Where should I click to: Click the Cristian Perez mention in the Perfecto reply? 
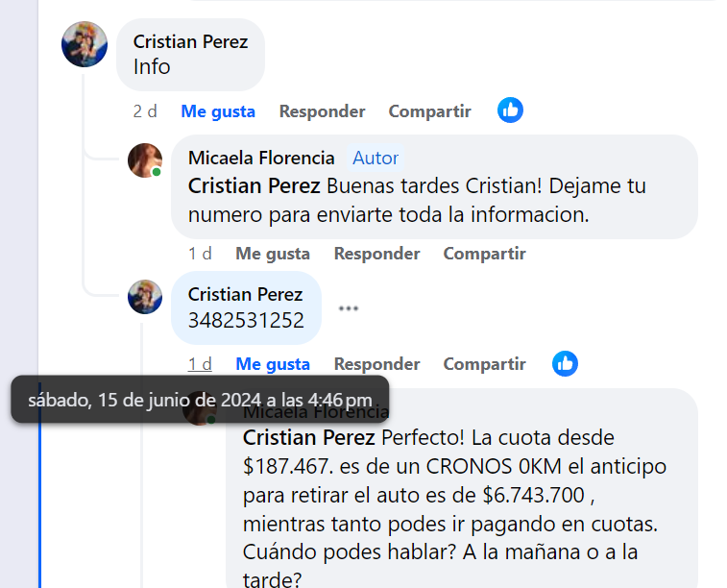click(x=309, y=438)
